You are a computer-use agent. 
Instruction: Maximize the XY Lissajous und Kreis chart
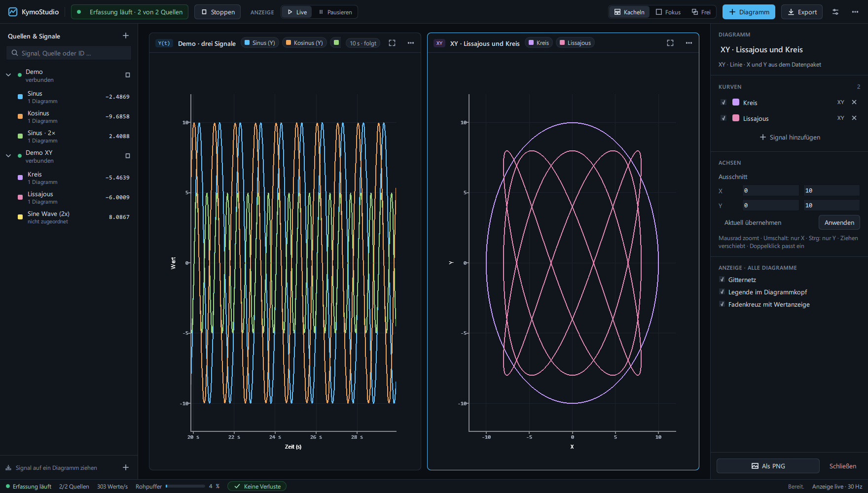(x=670, y=43)
